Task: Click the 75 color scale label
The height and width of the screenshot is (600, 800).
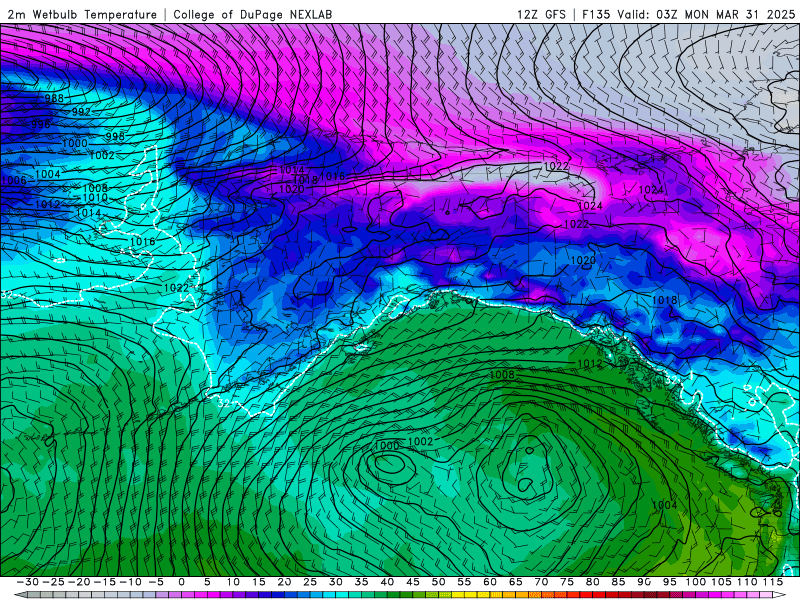Action: coord(567,582)
